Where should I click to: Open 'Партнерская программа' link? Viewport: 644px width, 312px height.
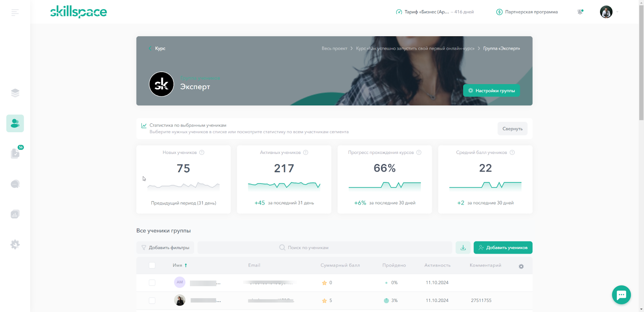tap(531, 12)
